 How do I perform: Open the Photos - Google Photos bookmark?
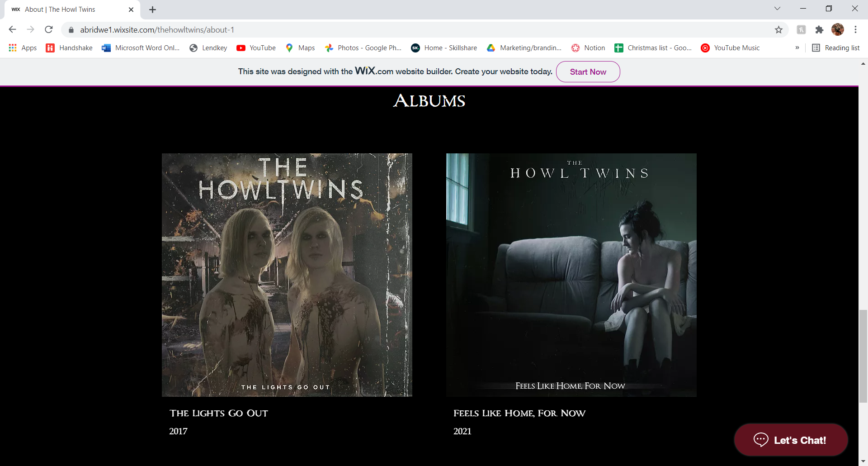[363, 48]
